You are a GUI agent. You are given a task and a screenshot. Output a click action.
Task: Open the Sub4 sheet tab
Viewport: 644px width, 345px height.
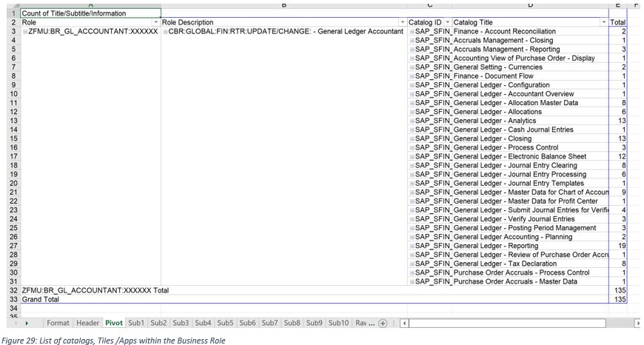tap(203, 323)
